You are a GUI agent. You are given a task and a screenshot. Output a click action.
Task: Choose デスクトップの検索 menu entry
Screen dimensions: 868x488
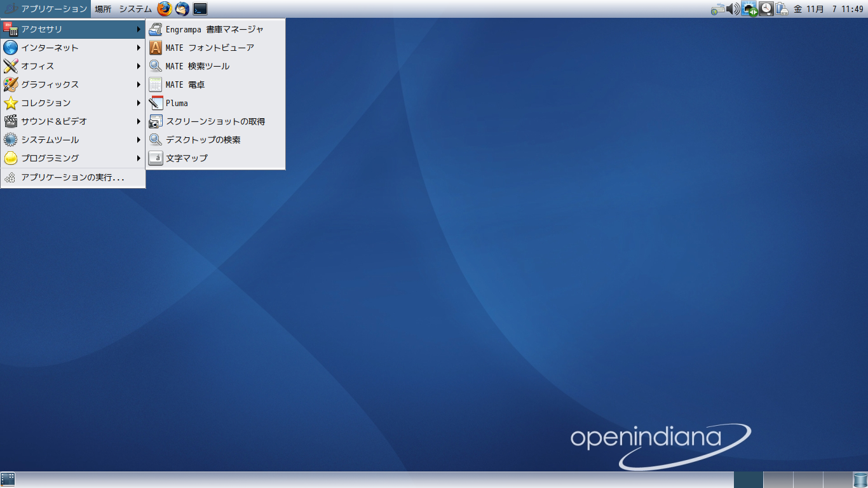click(215, 140)
